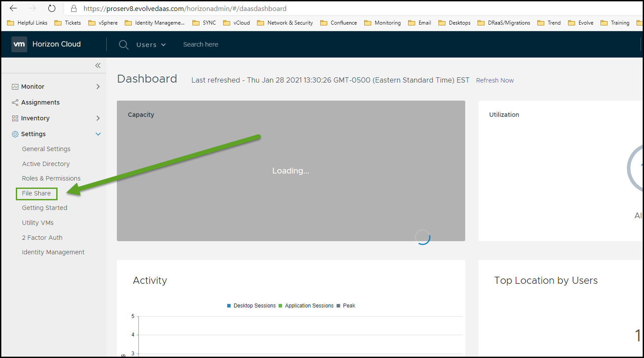Click the Inventory grid icon
The width and height of the screenshot is (644, 358).
tap(15, 118)
